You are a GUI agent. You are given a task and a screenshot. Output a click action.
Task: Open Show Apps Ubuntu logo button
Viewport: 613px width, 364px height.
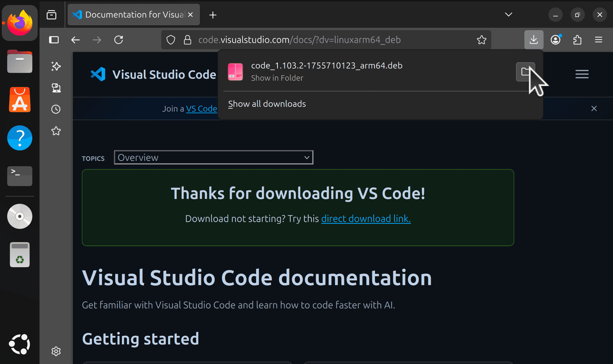click(x=20, y=344)
